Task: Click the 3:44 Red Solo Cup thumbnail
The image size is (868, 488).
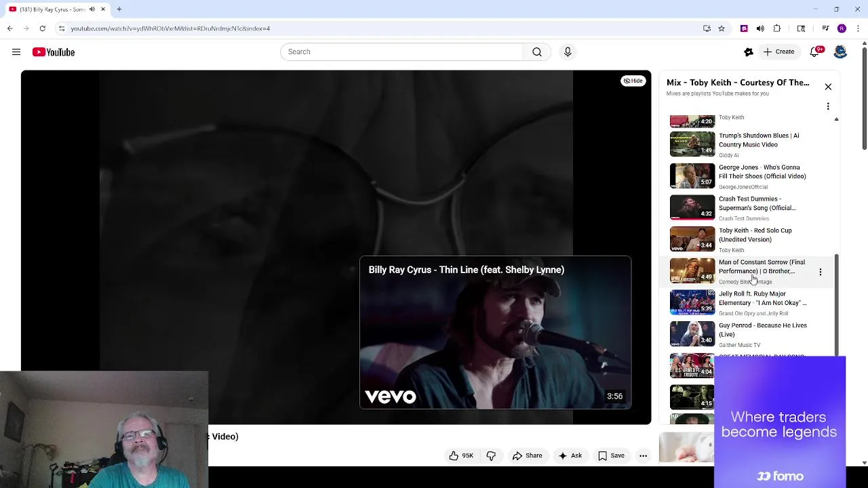Action: point(692,239)
